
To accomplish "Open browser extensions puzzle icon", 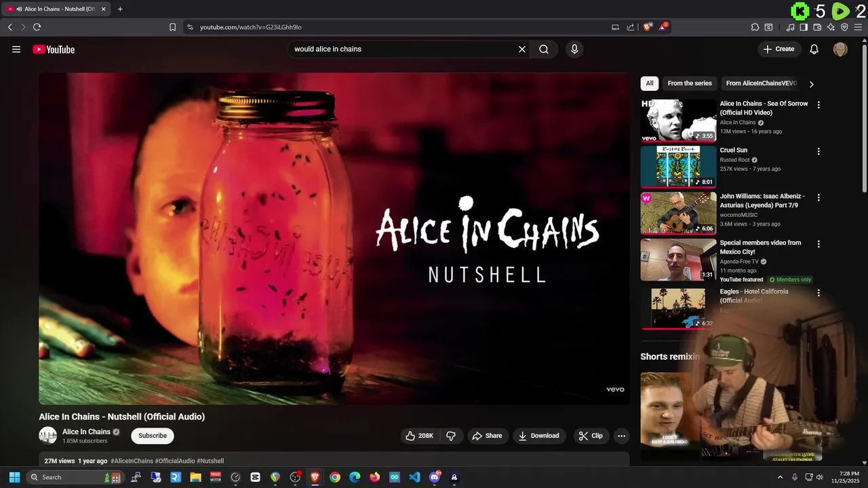I will (x=755, y=27).
